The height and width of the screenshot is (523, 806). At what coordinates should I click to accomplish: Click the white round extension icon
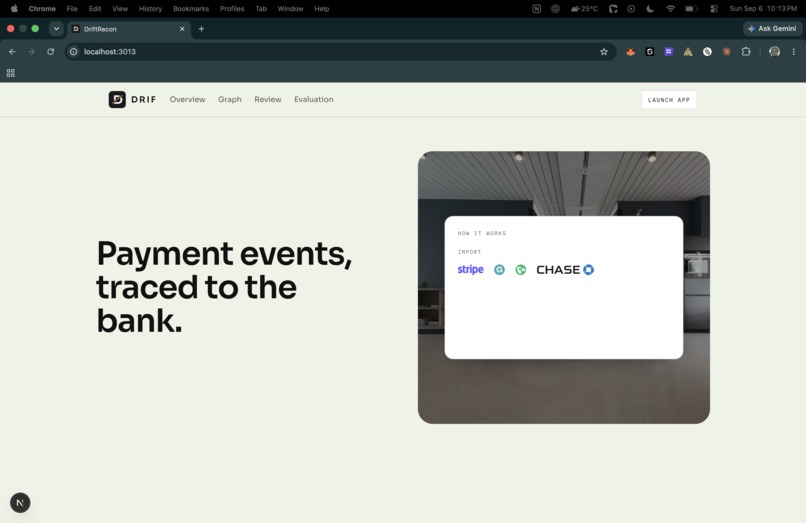(707, 51)
